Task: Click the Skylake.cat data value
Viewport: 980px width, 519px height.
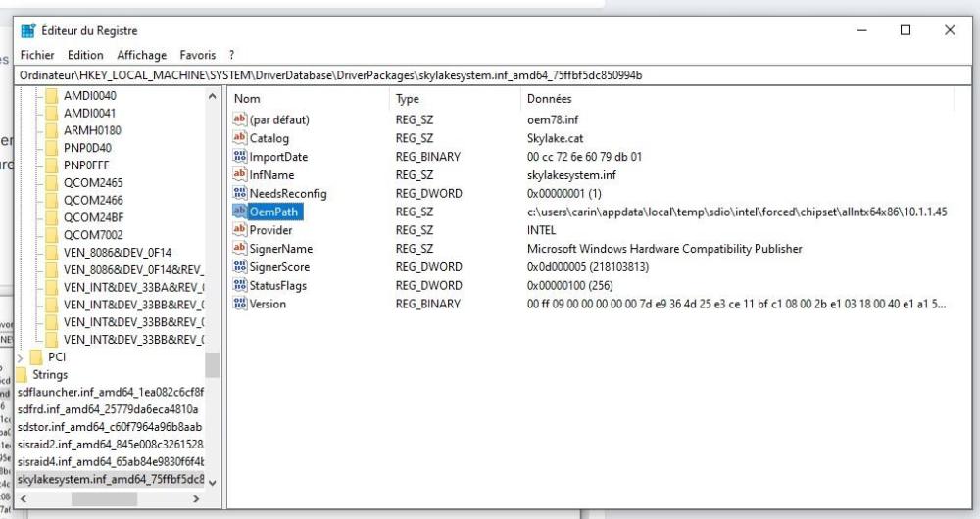Action: pyautogui.click(x=555, y=138)
